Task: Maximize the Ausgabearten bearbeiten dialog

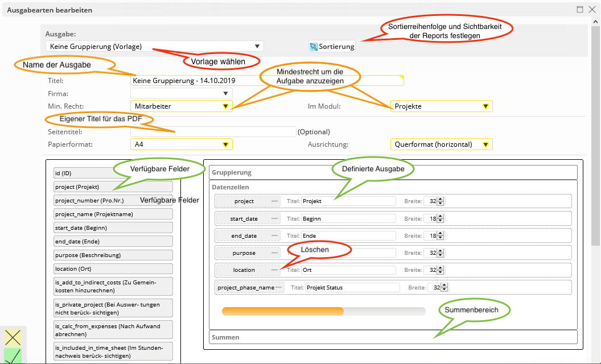Action: pyautogui.click(x=580, y=10)
